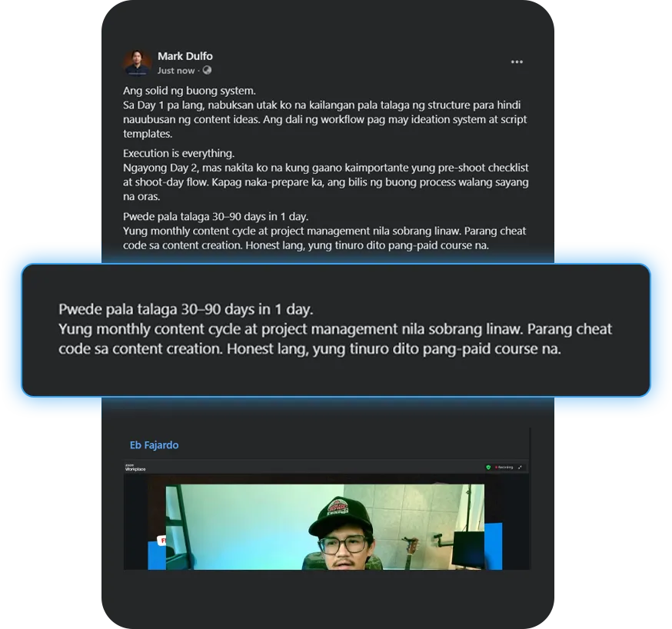The height and width of the screenshot is (629, 672).
Task: Click the "Pwede pala talaga" line in the post
Action: click(x=215, y=217)
